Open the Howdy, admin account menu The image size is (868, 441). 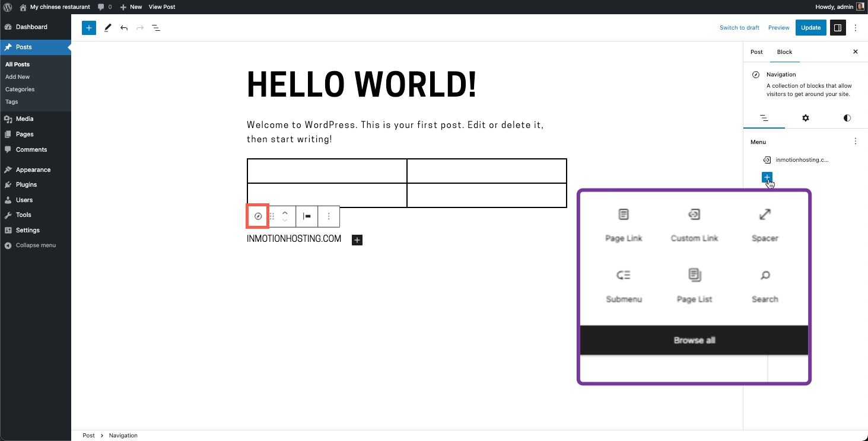(x=840, y=7)
